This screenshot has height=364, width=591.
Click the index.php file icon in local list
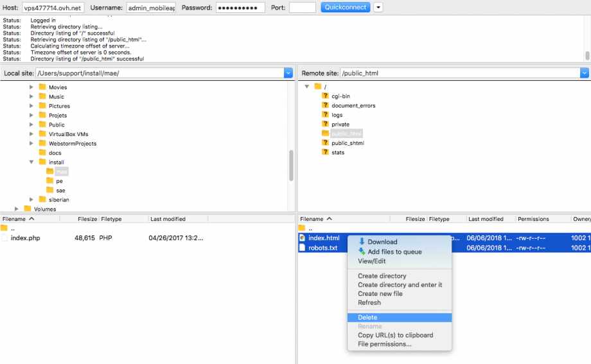5,238
